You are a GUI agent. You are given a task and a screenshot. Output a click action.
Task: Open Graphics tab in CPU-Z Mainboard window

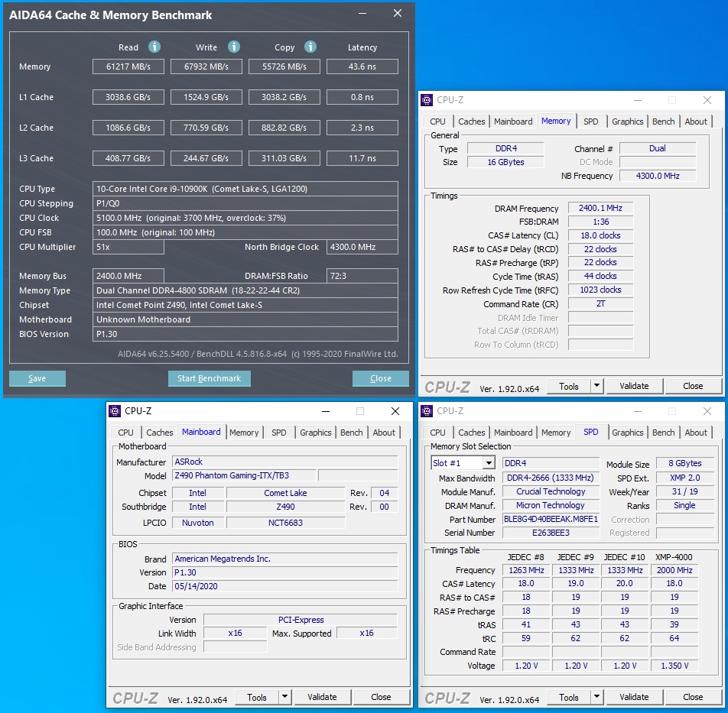[315, 433]
